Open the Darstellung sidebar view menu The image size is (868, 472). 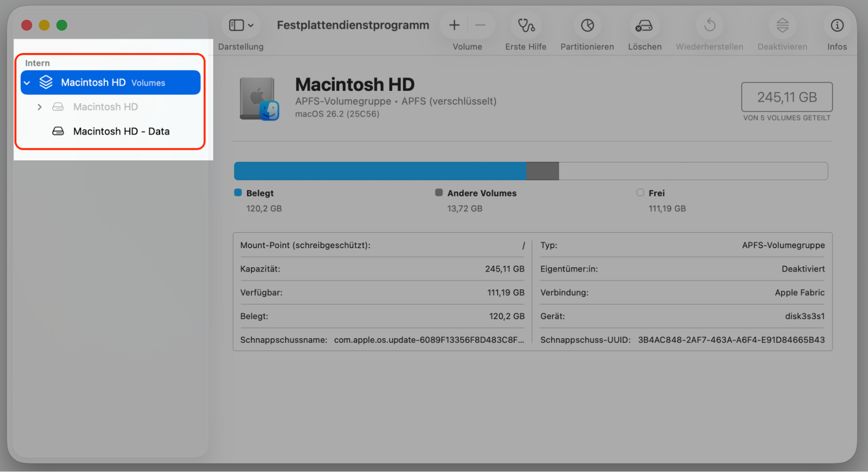(x=241, y=25)
